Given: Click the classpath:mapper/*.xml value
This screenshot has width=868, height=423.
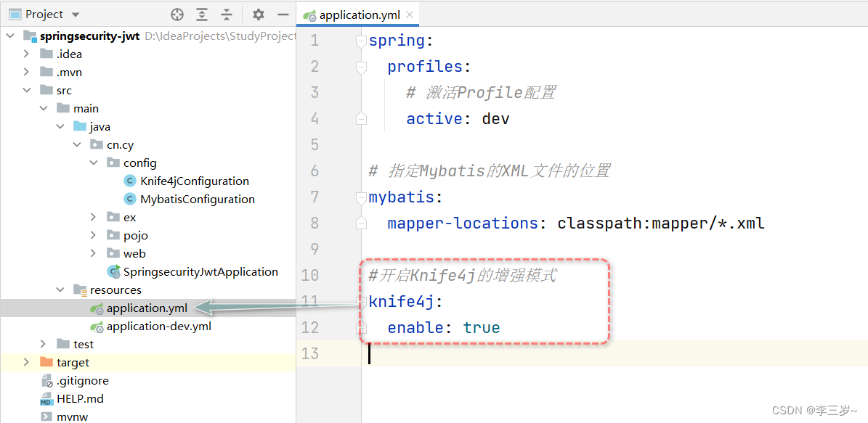Looking at the screenshot, I should coord(661,223).
